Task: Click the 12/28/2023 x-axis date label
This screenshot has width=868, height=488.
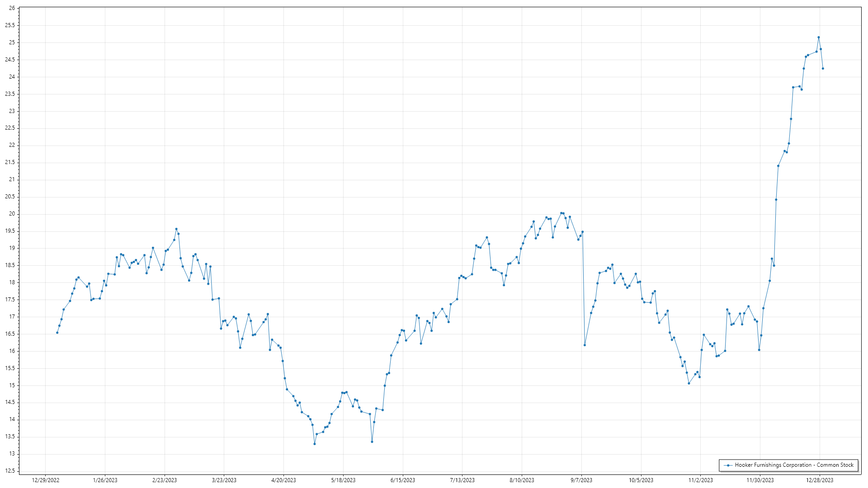Action: click(x=820, y=480)
